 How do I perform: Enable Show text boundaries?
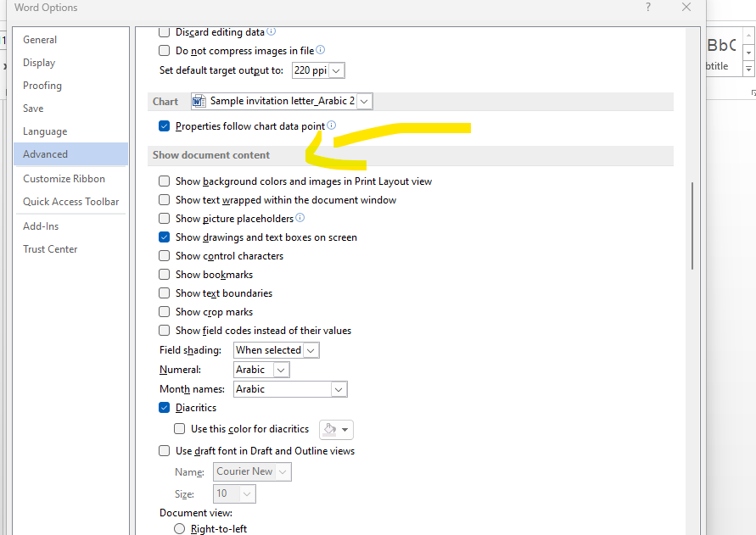[165, 293]
